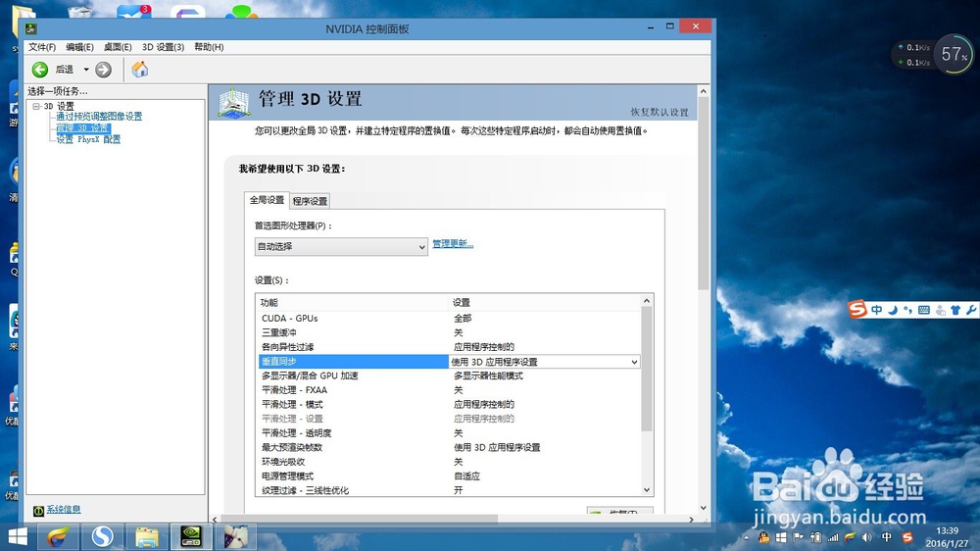The image size is (980, 551).
Task: Toggle punctuation mode on the IME bar
Action: (907, 310)
